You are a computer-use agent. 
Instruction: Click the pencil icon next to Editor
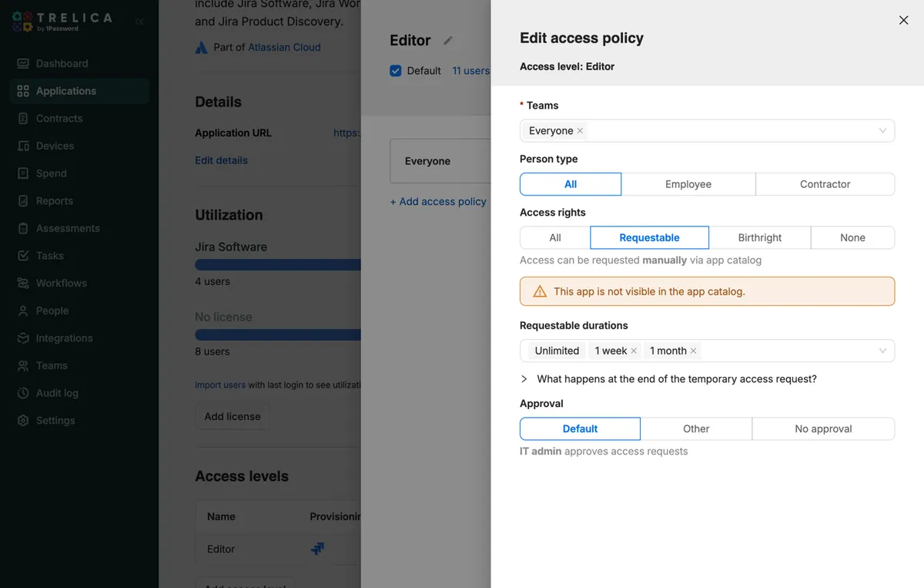pos(448,40)
